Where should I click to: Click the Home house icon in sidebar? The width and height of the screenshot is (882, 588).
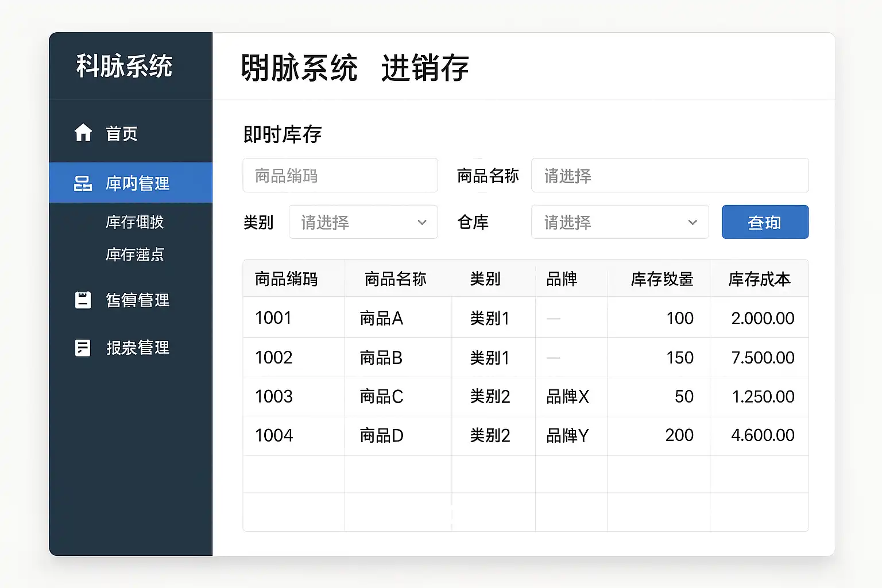coord(83,133)
